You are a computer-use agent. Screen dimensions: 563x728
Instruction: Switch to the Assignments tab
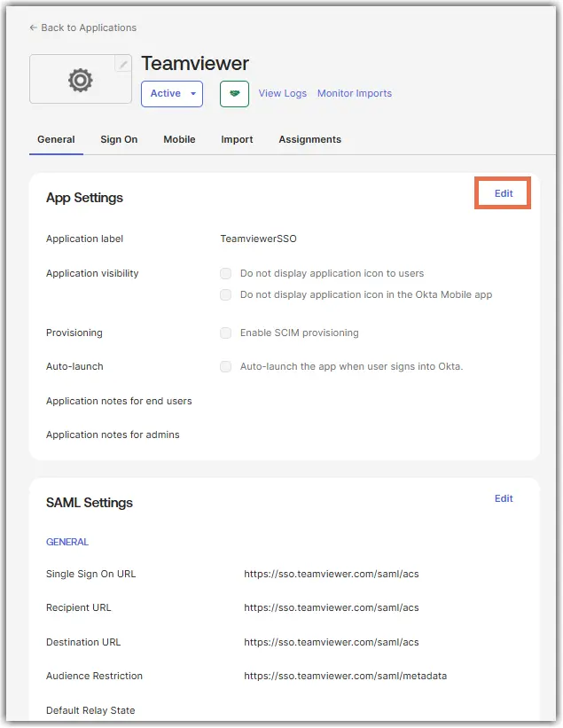310,139
